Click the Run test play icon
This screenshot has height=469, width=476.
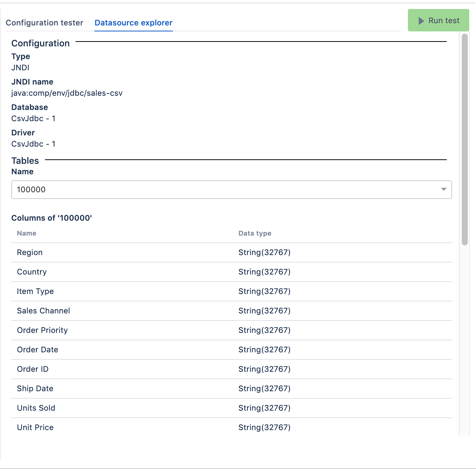point(421,21)
